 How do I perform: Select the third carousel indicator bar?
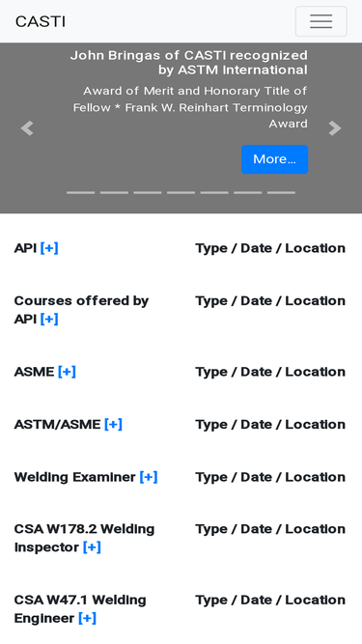148,192
